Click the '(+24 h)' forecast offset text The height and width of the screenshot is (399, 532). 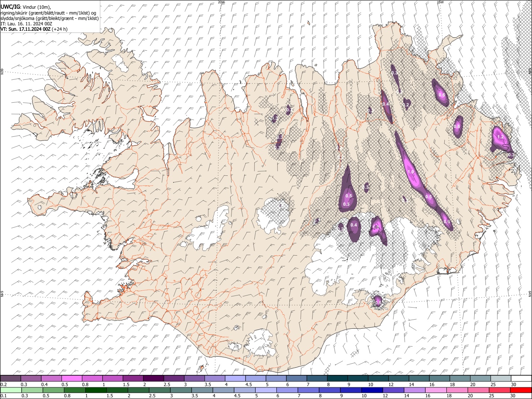pyautogui.click(x=60, y=29)
